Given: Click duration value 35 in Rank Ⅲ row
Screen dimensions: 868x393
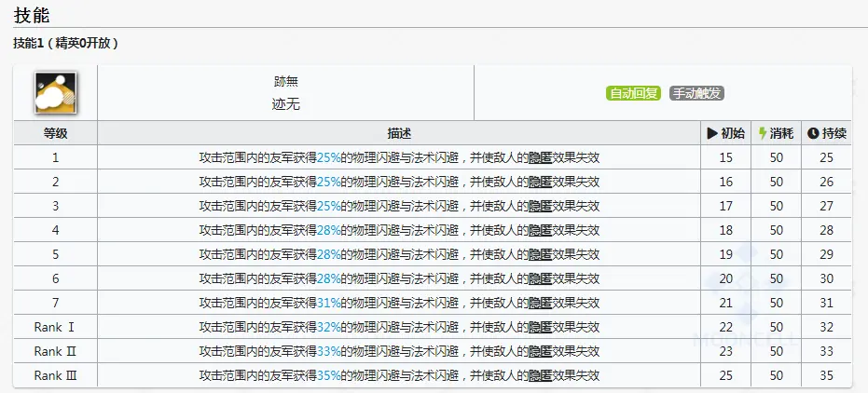Looking at the screenshot, I should (x=826, y=376).
